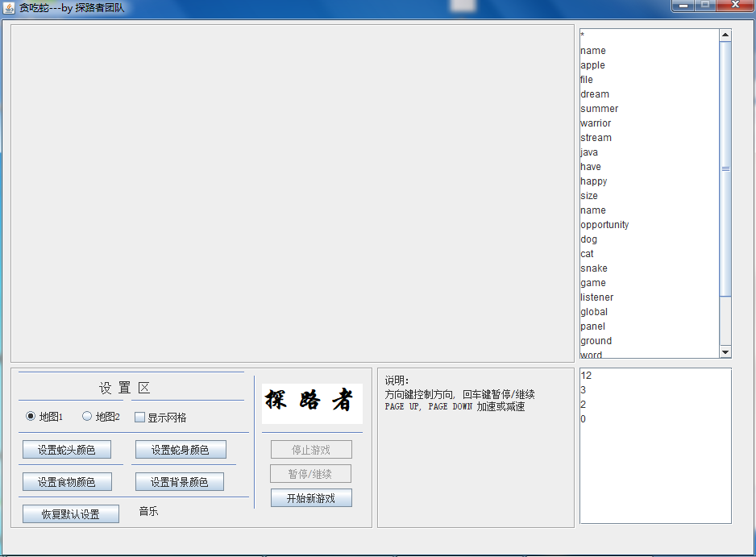The height and width of the screenshot is (557, 756).
Task: Click the word list scroll up arrow
Action: (x=725, y=35)
